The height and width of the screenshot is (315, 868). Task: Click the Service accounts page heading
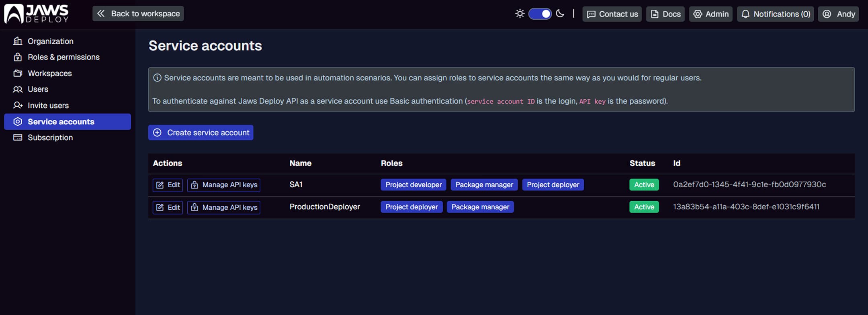pos(205,46)
